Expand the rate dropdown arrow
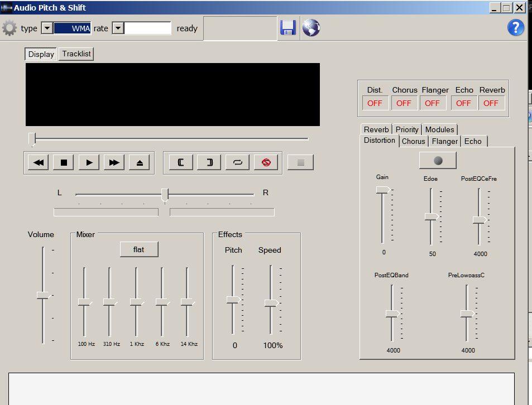The width and height of the screenshot is (532, 405). (x=118, y=28)
